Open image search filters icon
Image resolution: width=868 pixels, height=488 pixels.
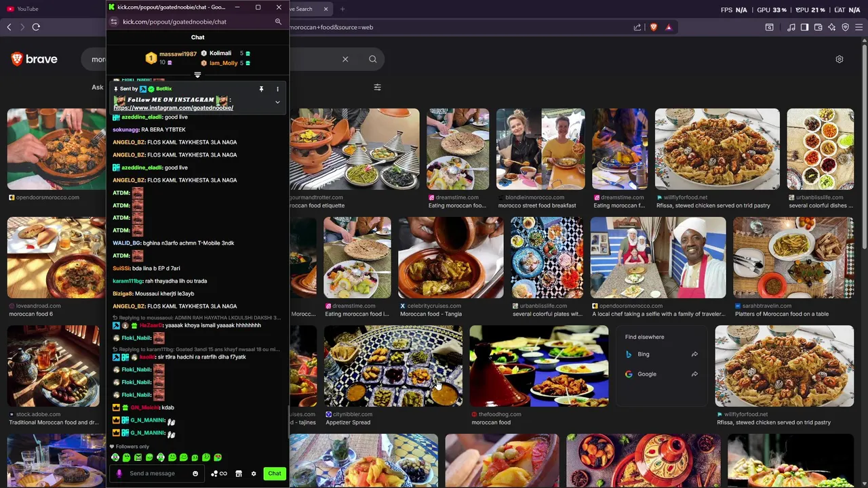[x=378, y=87]
